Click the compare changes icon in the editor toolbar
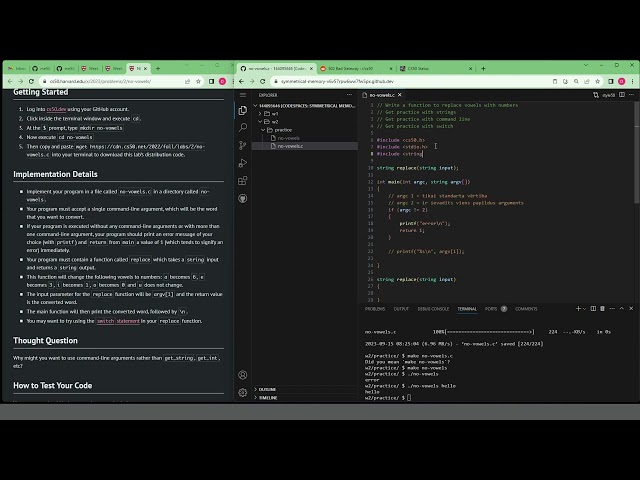This screenshot has height=480, width=640. pos(596,95)
